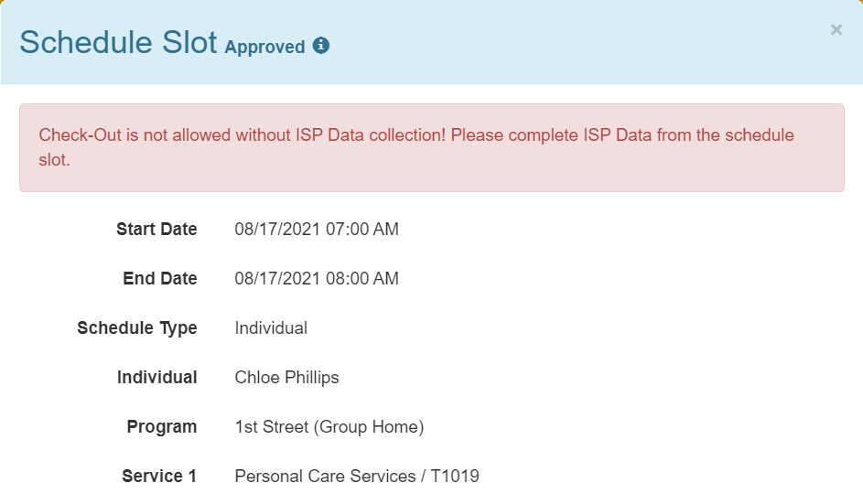Close the Schedule Slot dialog
The height and width of the screenshot is (504, 863).
coord(836,29)
